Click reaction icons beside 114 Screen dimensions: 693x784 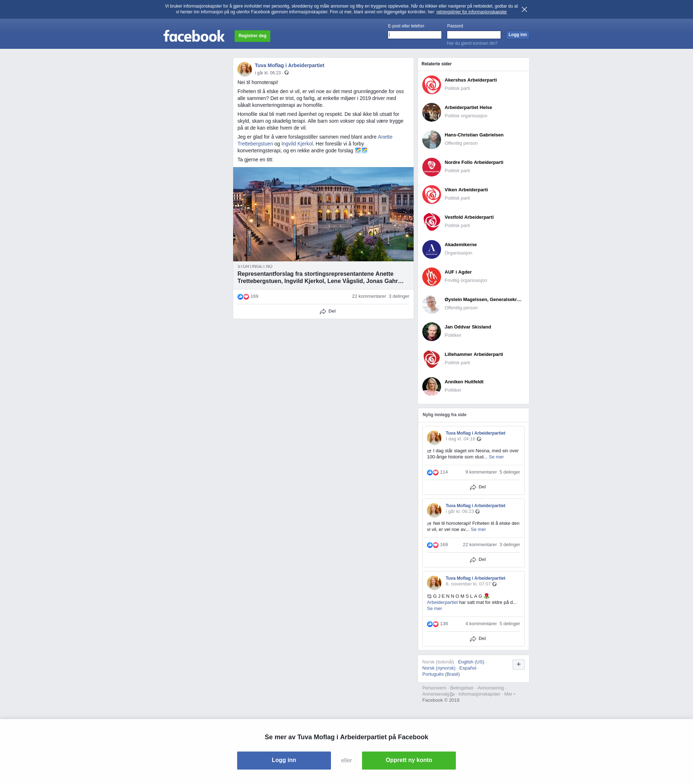433,472
